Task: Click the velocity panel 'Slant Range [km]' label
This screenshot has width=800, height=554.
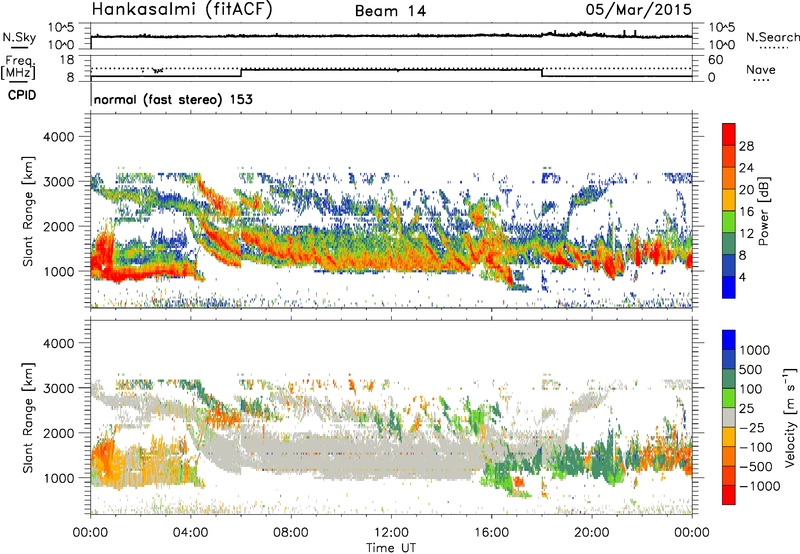Action: (x=28, y=418)
